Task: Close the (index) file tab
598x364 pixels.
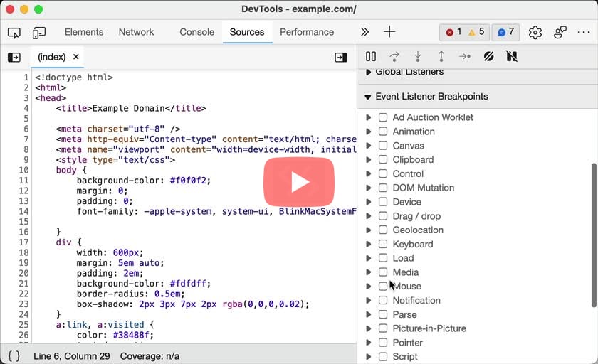Action: click(76, 57)
